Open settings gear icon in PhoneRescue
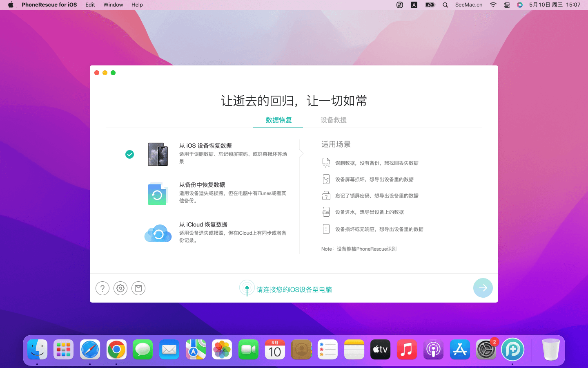 [x=120, y=288]
